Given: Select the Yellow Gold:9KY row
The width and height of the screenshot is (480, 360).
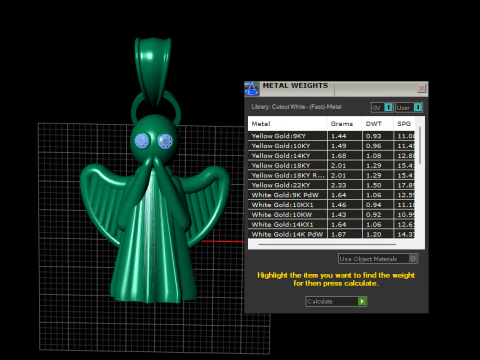Looking at the screenshot, I should point(332,136).
